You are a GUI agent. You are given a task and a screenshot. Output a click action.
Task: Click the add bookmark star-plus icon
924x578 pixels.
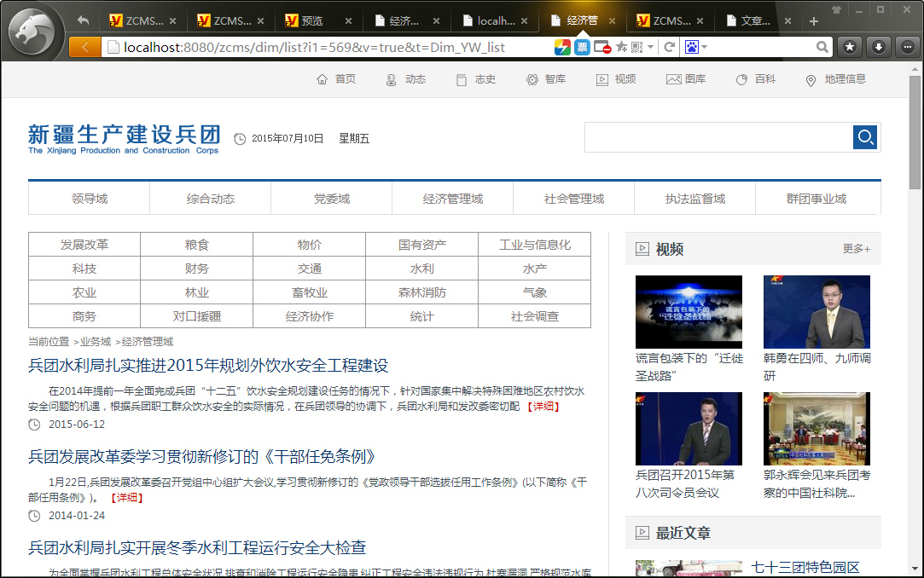click(621, 47)
